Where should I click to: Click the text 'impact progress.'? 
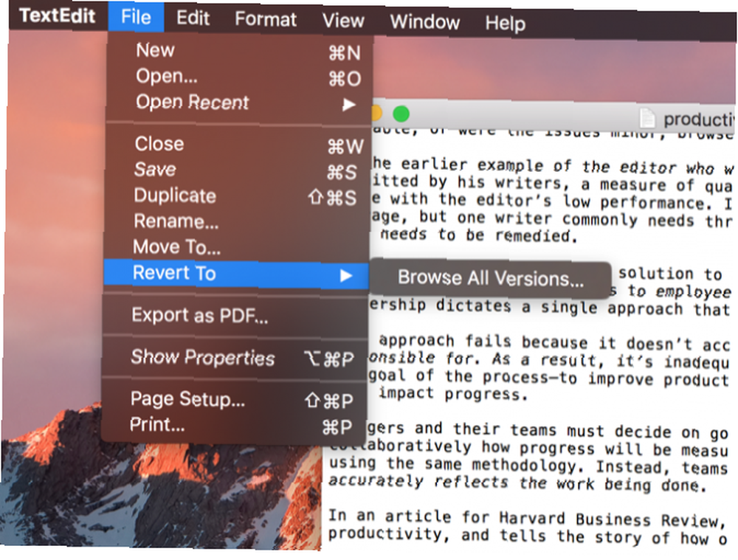(453, 393)
